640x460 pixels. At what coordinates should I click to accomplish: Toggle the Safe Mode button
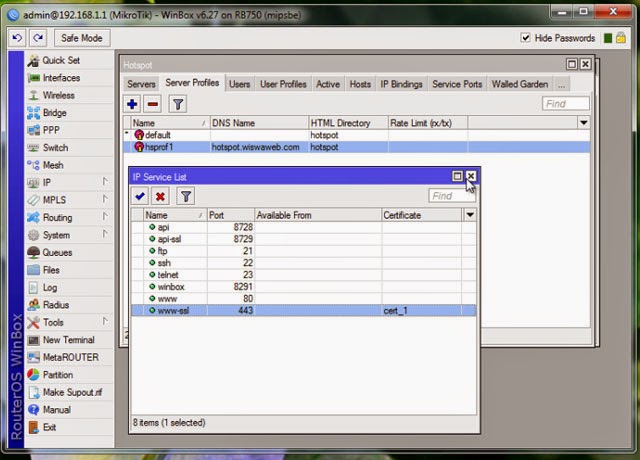point(82,38)
